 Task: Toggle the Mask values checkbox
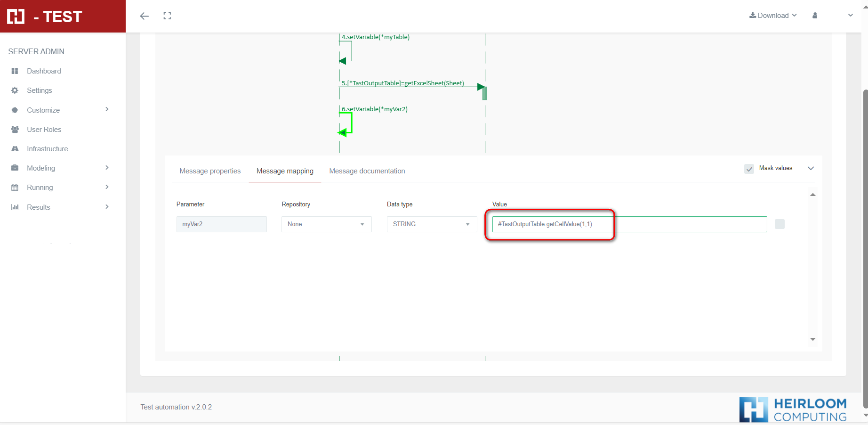pyautogui.click(x=749, y=169)
